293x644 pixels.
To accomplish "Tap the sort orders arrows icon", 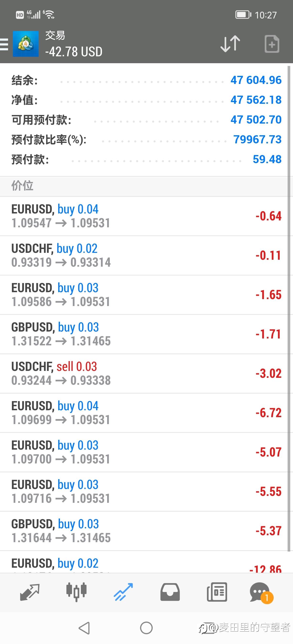I will [x=230, y=44].
